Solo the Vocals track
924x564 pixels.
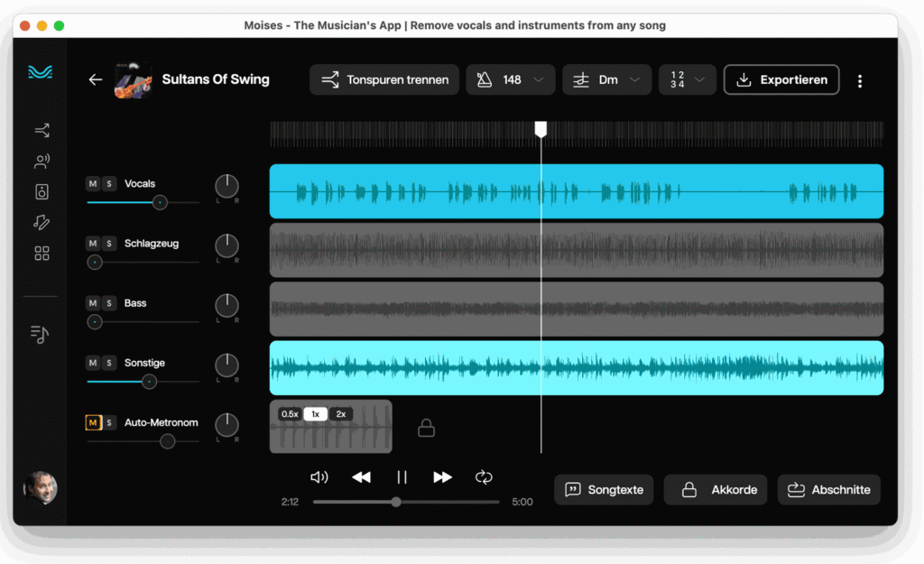coord(109,184)
